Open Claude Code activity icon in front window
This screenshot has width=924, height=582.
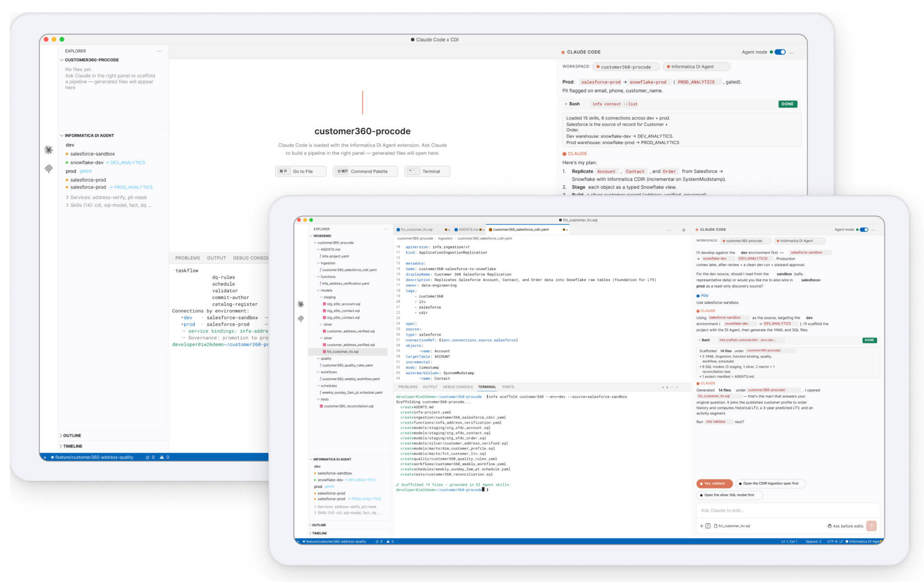point(300,304)
